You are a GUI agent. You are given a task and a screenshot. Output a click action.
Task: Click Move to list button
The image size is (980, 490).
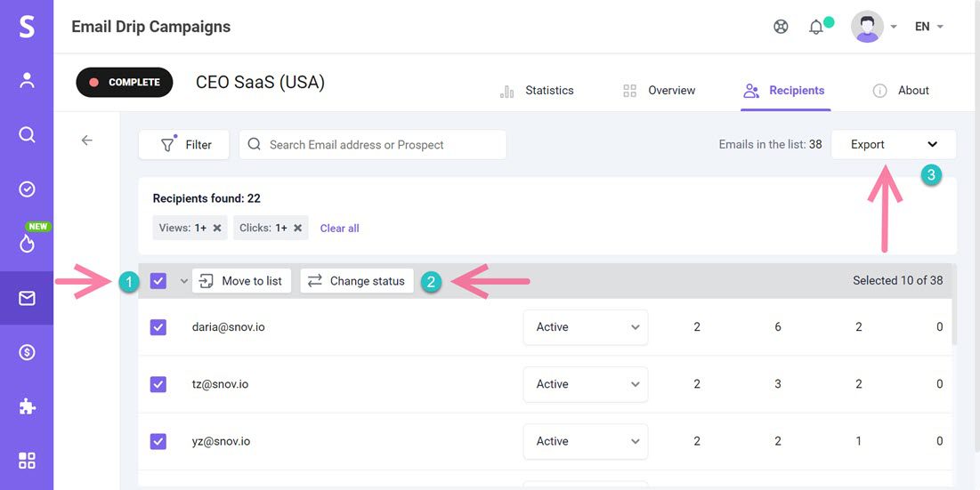[241, 281]
